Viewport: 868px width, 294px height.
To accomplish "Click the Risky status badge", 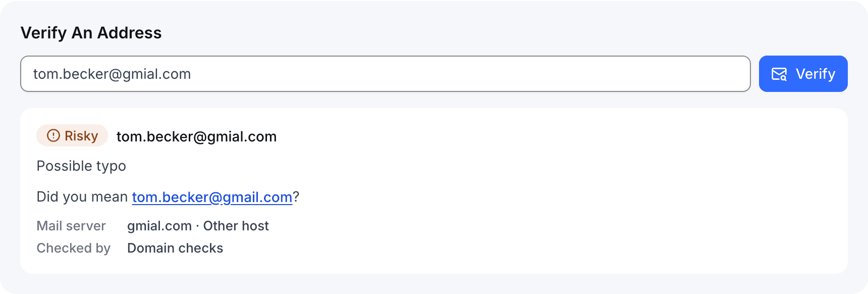I will (x=72, y=135).
